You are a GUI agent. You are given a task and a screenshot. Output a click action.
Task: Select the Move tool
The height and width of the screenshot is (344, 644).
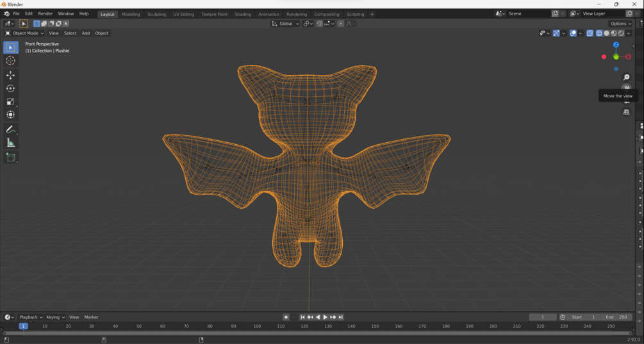[11, 75]
